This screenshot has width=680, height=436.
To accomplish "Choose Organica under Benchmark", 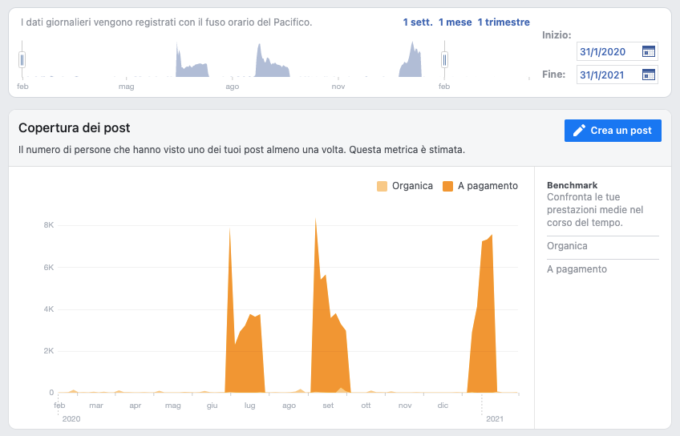I will pyautogui.click(x=567, y=246).
